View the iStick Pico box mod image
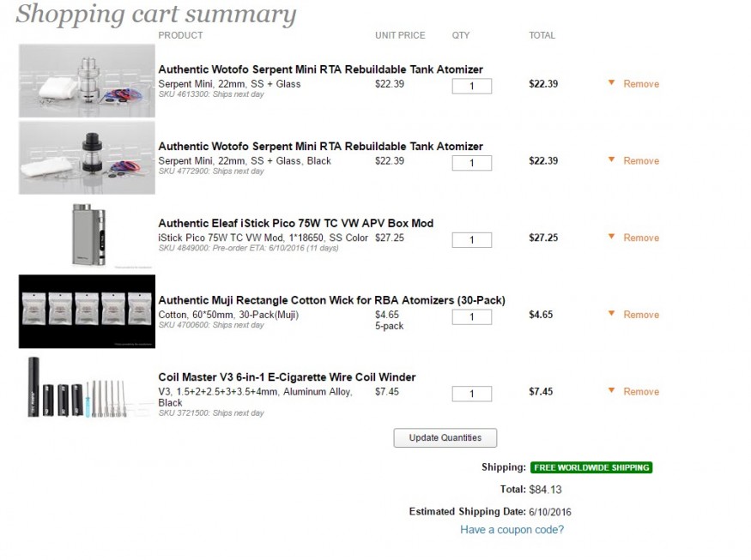Image resolution: width=751 pixels, height=560 pixels. pos(87,235)
